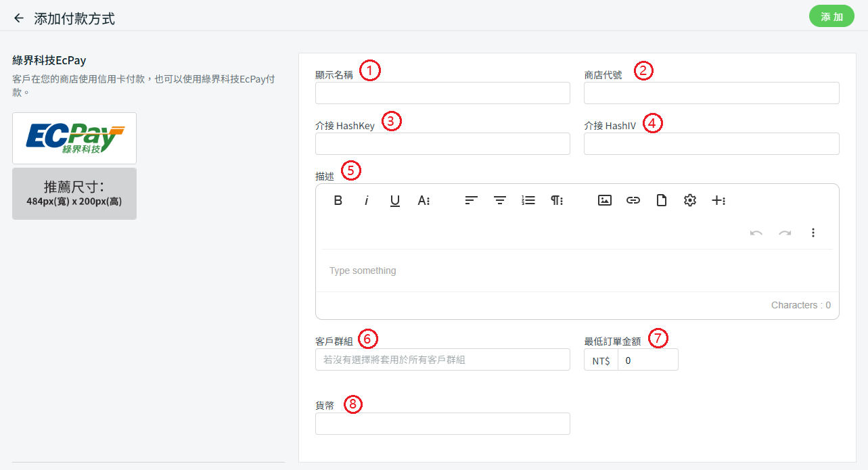Open the paragraph format options menu
The height and width of the screenshot is (470, 868).
557,200
